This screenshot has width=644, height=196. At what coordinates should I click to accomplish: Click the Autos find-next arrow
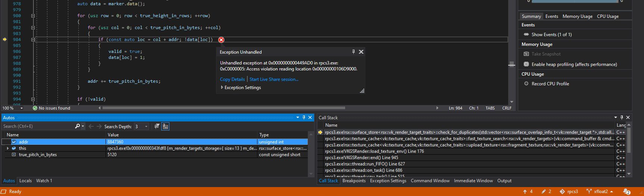click(x=99, y=126)
